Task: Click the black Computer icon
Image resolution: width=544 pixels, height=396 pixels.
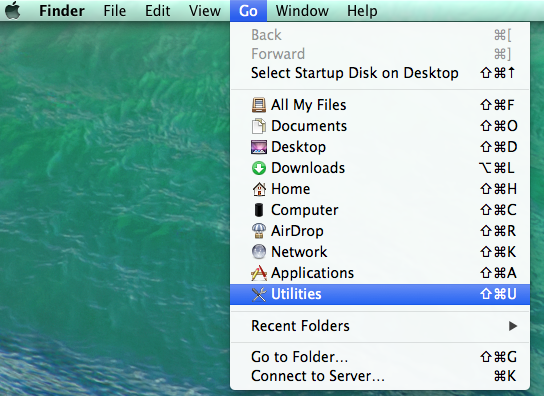Action: pyautogui.click(x=259, y=210)
